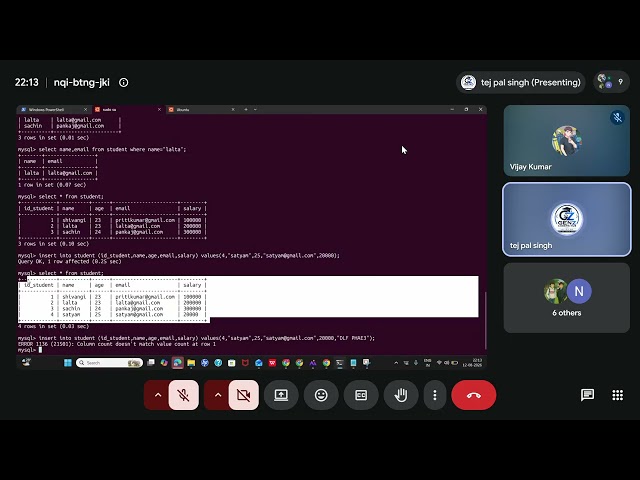Viewport: 640px width, 480px height.
Task: Open the participants list showing 9
Action: pos(611,82)
